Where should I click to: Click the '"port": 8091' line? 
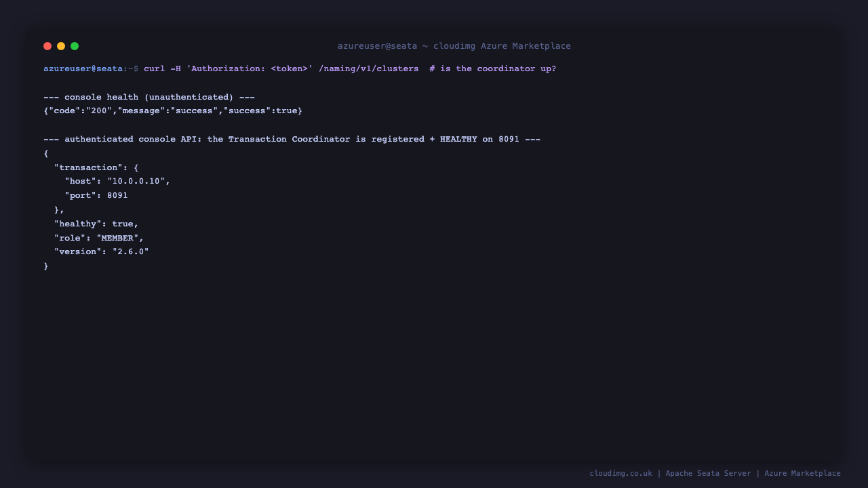click(x=96, y=196)
